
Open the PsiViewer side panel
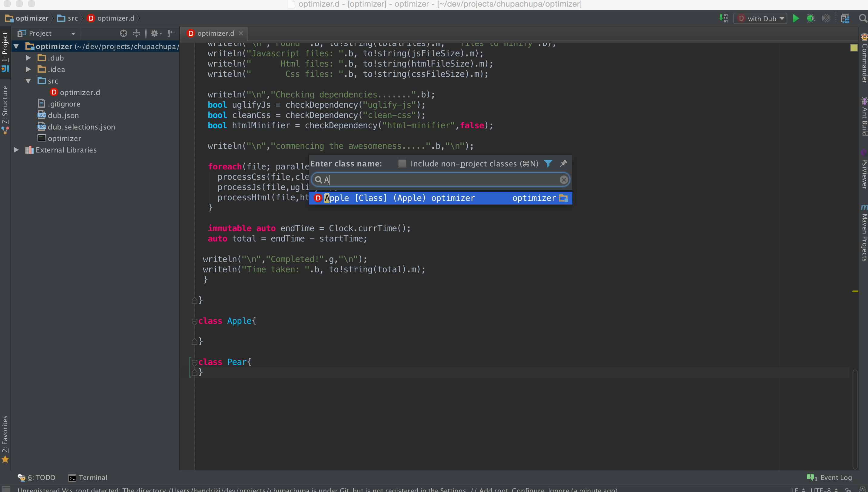(x=864, y=169)
